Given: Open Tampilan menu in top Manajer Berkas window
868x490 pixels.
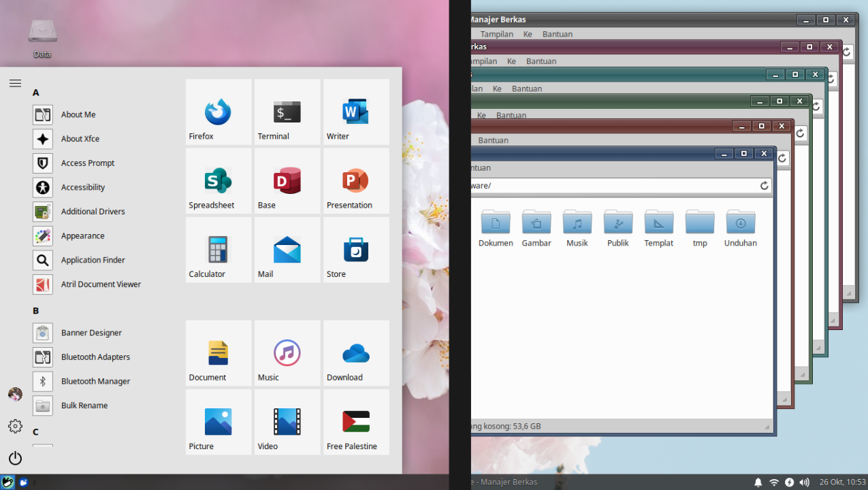Looking at the screenshot, I should point(497,34).
